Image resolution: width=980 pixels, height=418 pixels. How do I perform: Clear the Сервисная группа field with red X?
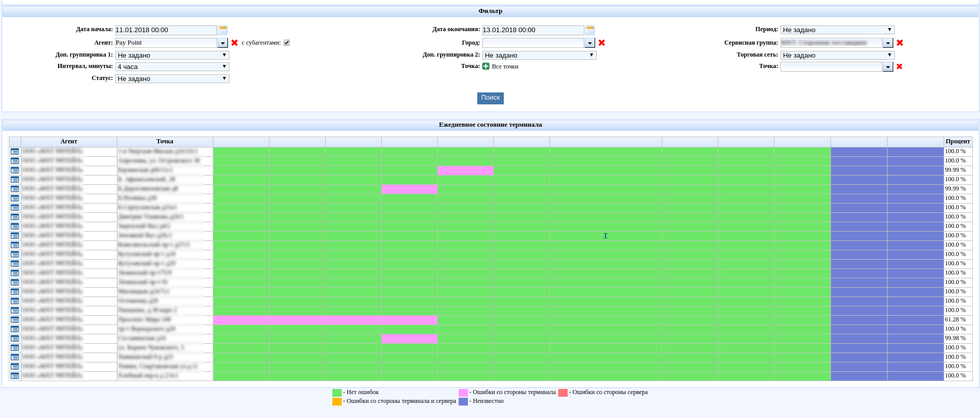(900, 43)
